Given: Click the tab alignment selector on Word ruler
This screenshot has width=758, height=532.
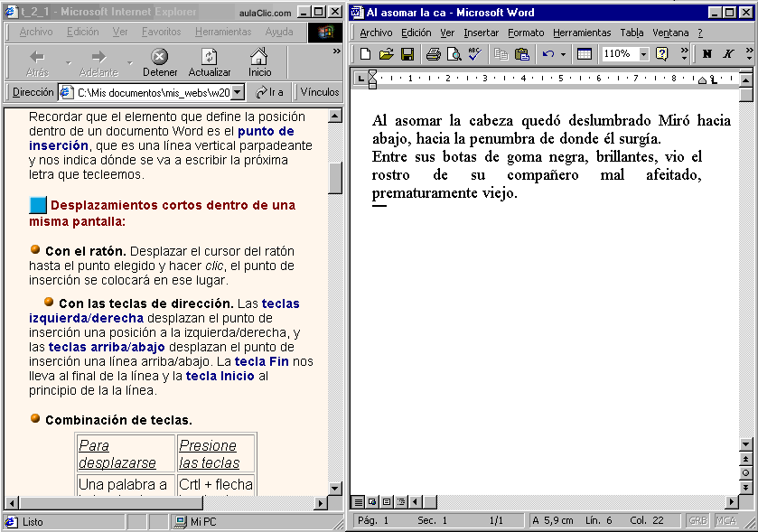Looking at the screenshot, I should tap(360, 78).
